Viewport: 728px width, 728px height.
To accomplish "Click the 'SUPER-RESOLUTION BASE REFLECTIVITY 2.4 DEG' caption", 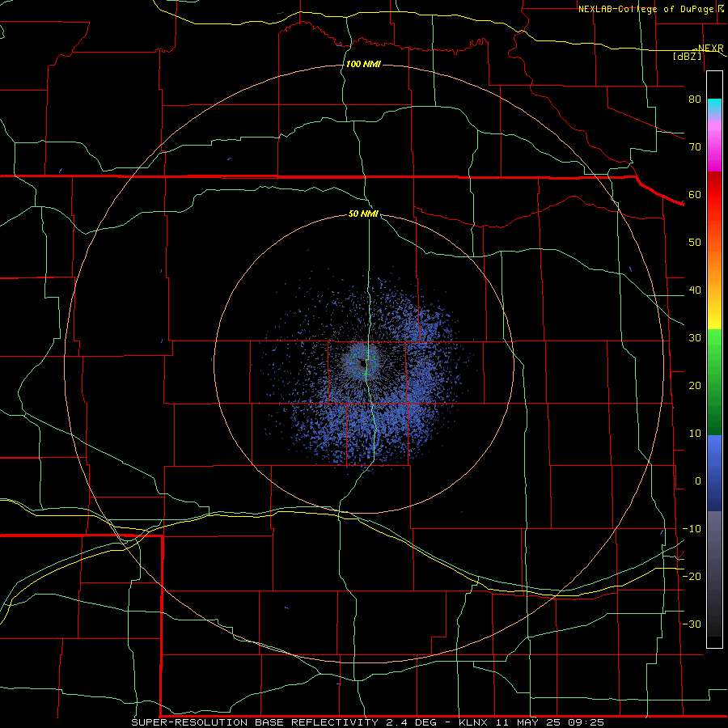I will (x=284, y=722).
